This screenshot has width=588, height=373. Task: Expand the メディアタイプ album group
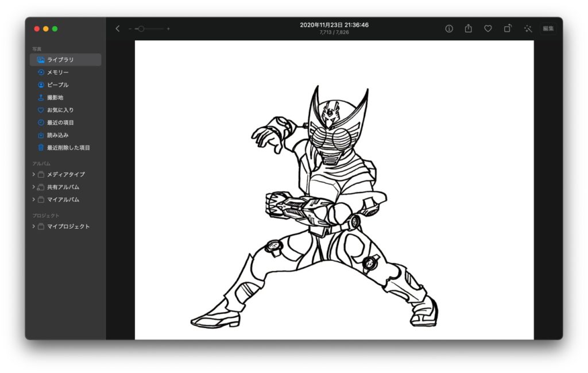[x=33, y=174]
